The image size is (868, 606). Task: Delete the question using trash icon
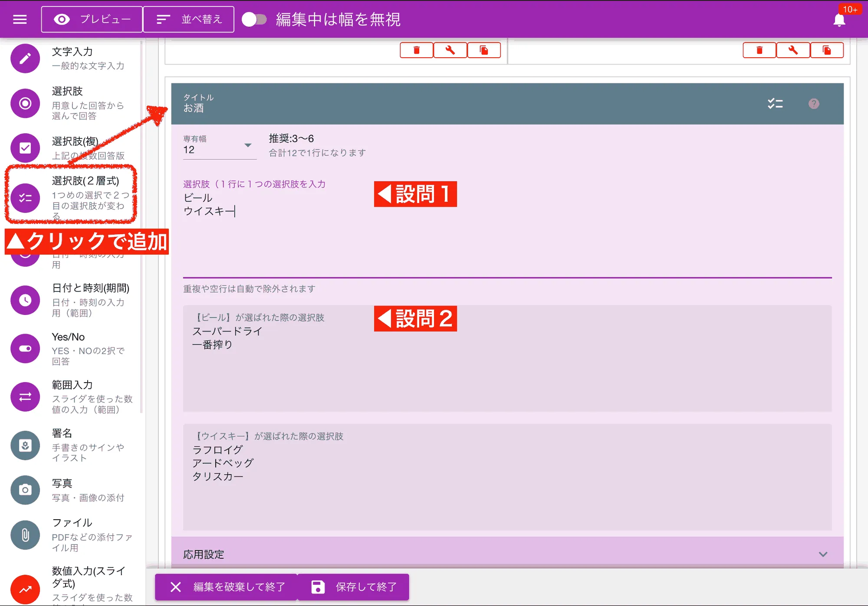pyautogui.click(x=416, y=50)
